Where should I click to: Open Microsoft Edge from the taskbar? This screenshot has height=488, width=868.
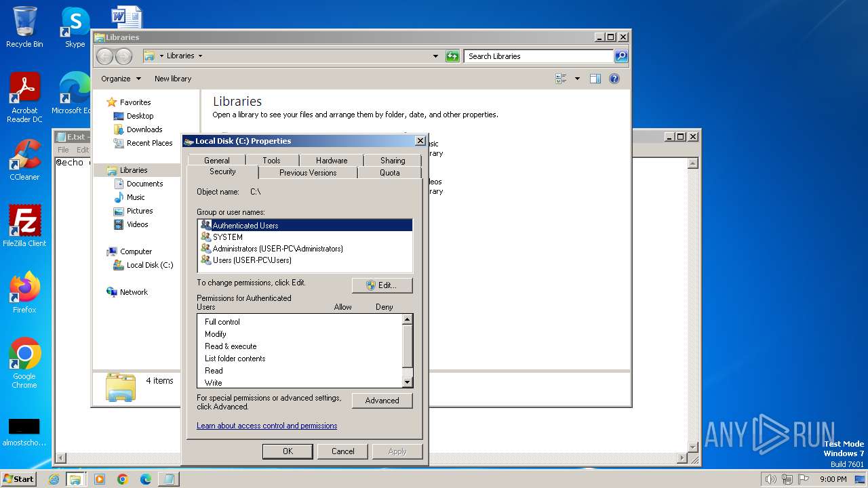pos(146,479)
